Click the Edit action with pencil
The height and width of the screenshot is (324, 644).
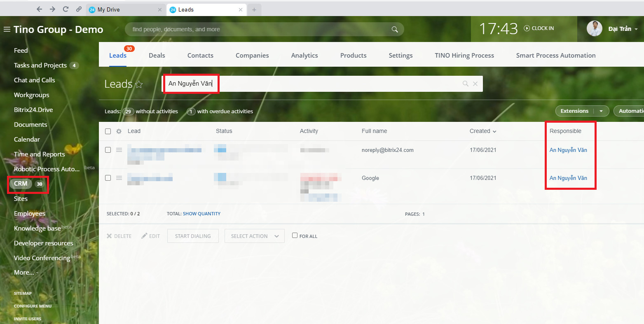150,236
